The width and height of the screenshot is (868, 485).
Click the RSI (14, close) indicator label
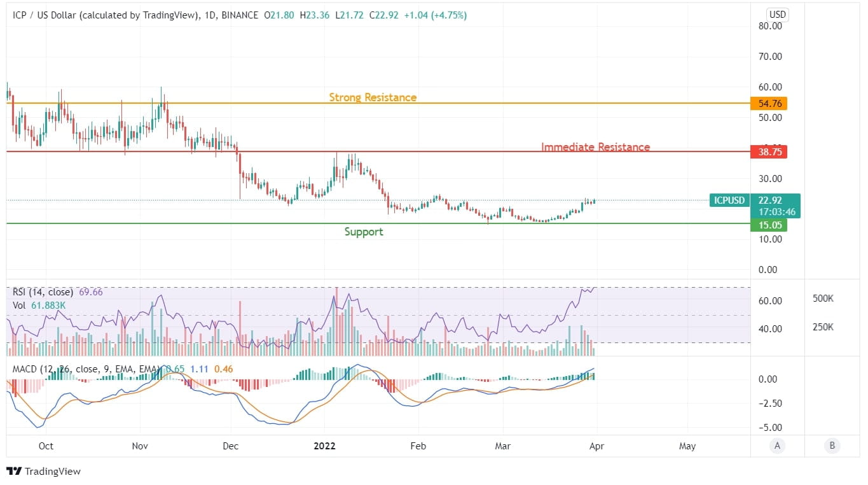point(43,292)
